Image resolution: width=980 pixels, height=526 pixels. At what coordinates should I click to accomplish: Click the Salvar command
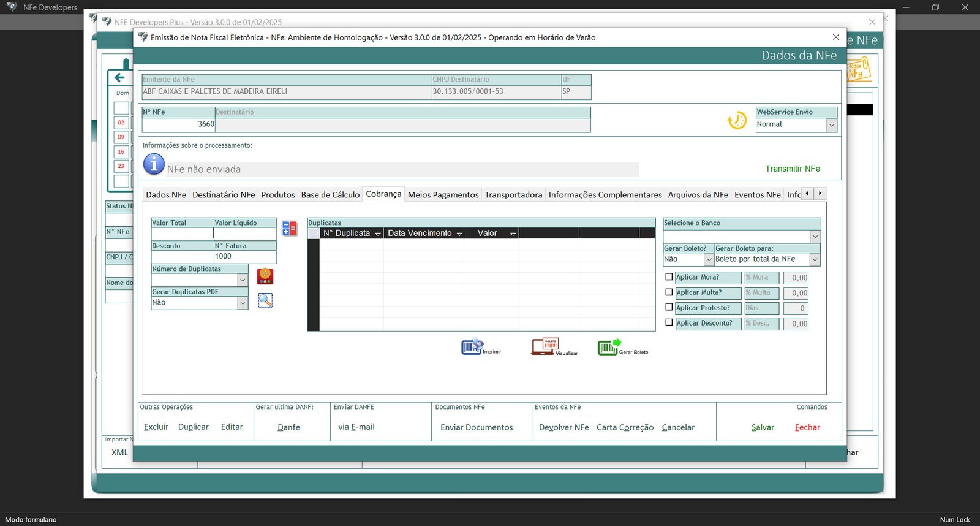(x=763, y=427)
